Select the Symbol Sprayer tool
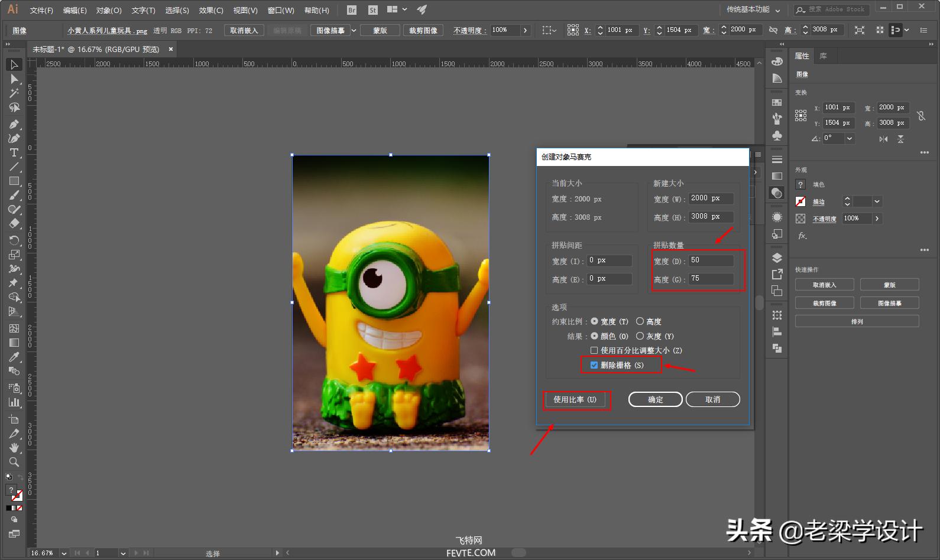The width and height of the screenshot is (940, 560). point(14,388)
